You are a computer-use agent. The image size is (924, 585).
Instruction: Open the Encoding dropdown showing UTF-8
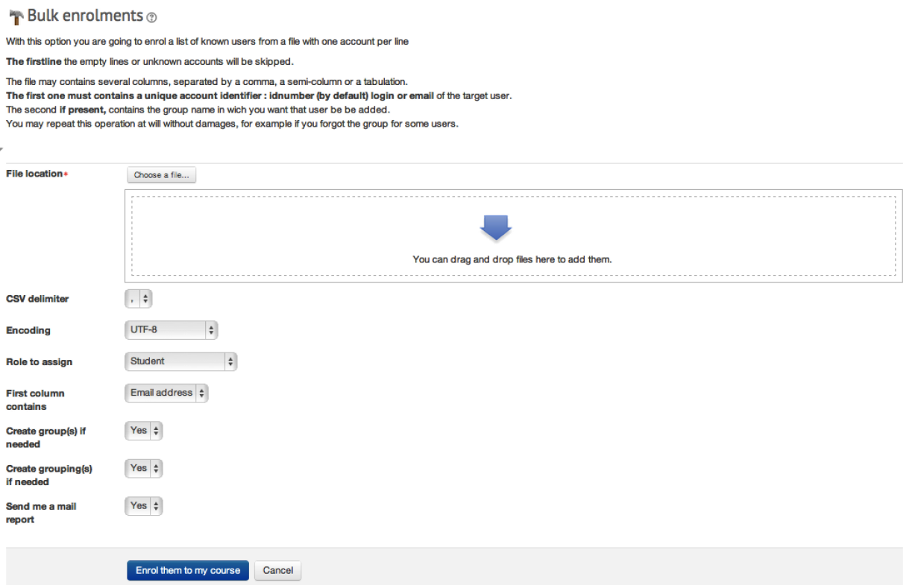(171, 329)
